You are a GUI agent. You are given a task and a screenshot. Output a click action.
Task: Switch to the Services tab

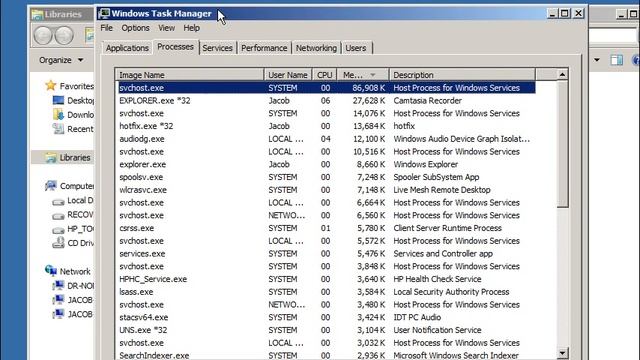(x=218, y=48)
